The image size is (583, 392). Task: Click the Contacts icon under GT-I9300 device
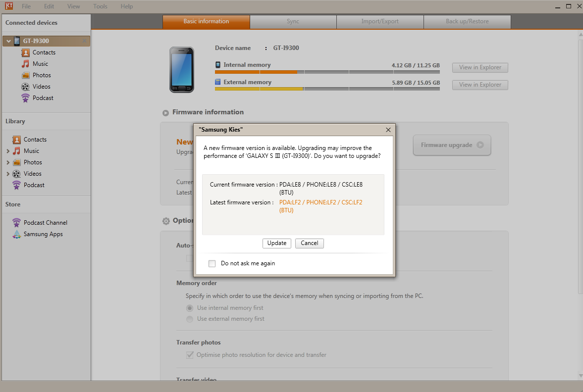(26, 52)
